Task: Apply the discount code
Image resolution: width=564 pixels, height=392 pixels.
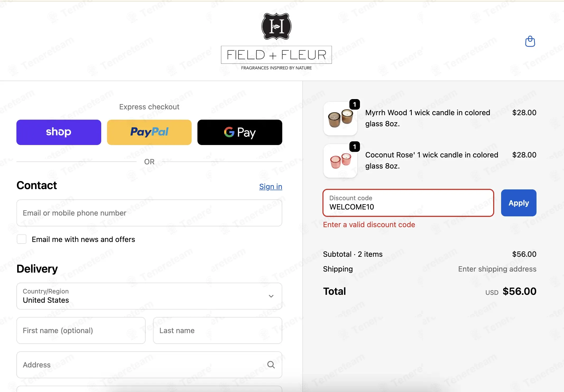Action: tap(519, 203)
